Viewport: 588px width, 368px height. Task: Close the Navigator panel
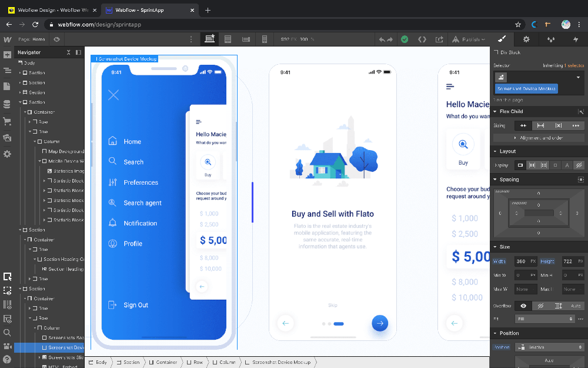tap(68, 52)
